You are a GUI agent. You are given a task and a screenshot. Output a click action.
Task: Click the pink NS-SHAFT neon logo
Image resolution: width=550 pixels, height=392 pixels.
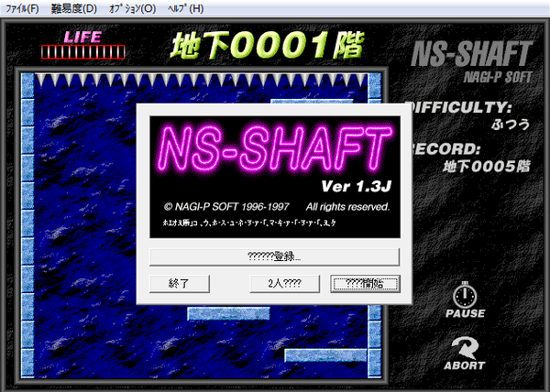pos(275,149)
